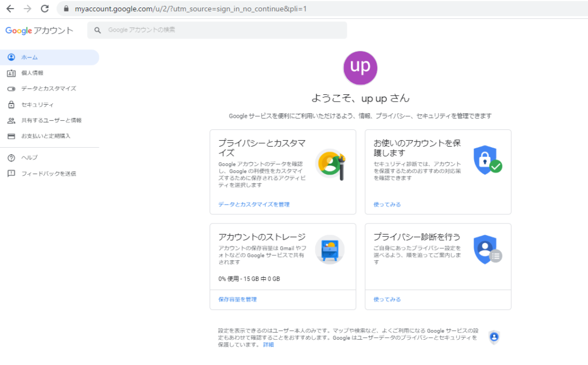Click the storage cabinet illustration icon

click(x=330, y=249)
